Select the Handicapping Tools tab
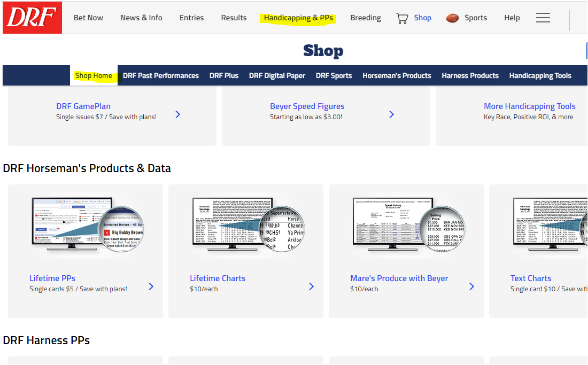588x365 pixels. point(540,76)
